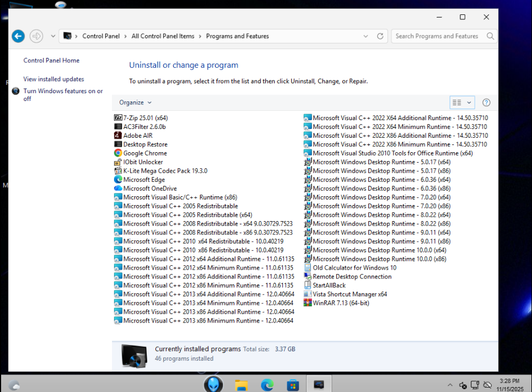Image resolution: width=532 pixels, height=392 pixels.
Task: Click the AC3Filter 2.6.0b icon
Action: point(118,127)
